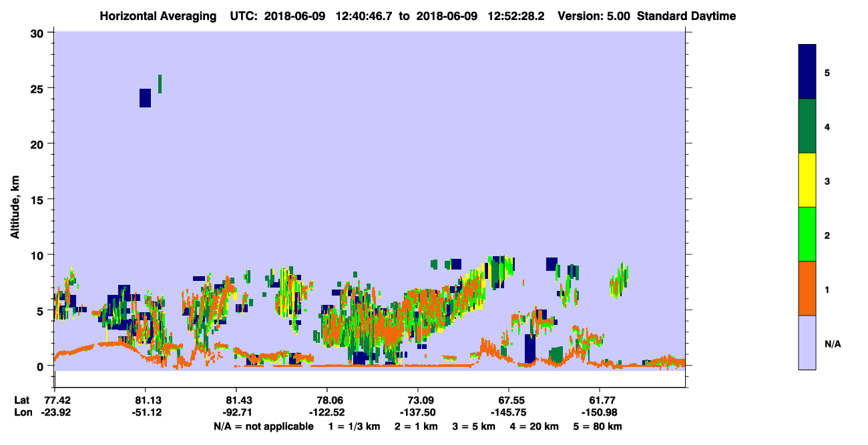
Task: Click the yellow colorbar segment for 3
Action: pyautogui.click(x=807, y=180)
